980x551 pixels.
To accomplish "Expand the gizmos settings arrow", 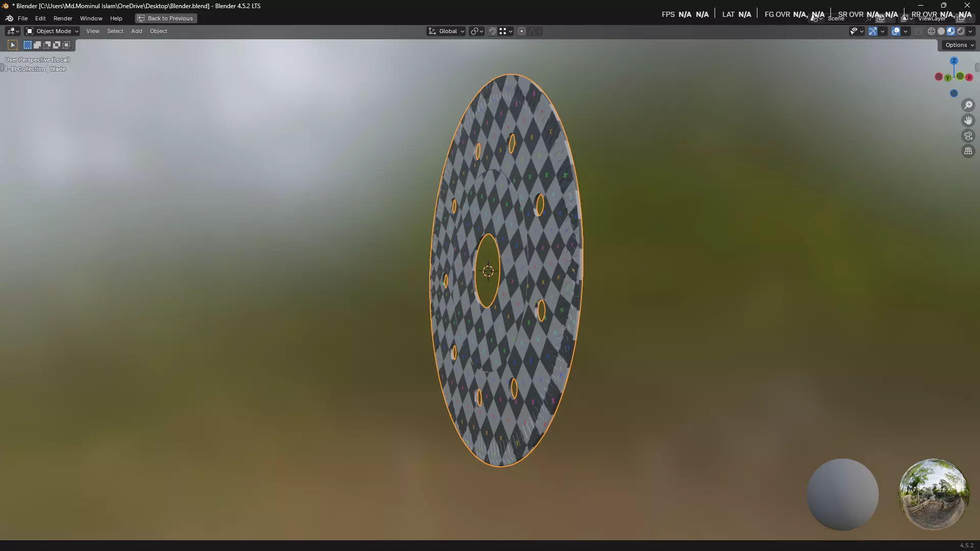I will pos(883,31).
